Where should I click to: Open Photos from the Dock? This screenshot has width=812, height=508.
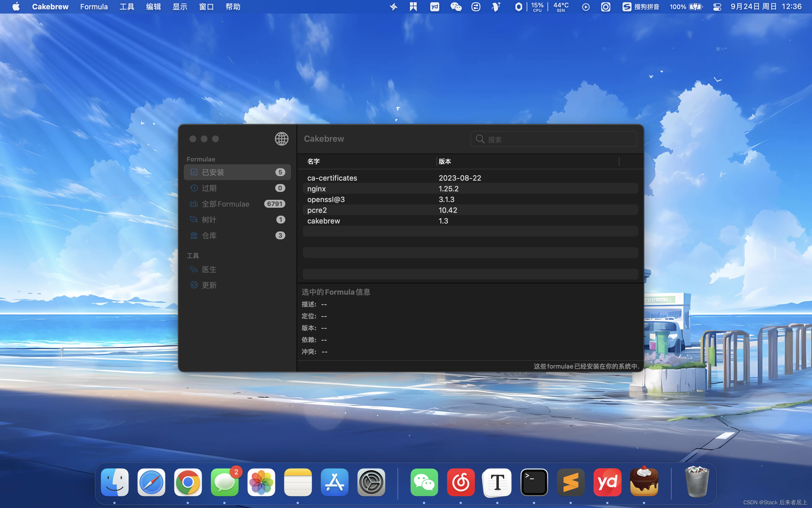tap(261, 482)
